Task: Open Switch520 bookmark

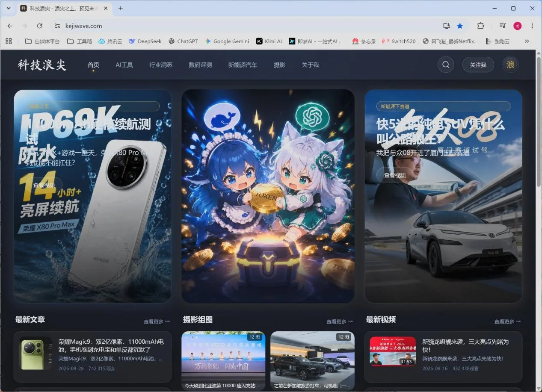Action: [399, 41]
